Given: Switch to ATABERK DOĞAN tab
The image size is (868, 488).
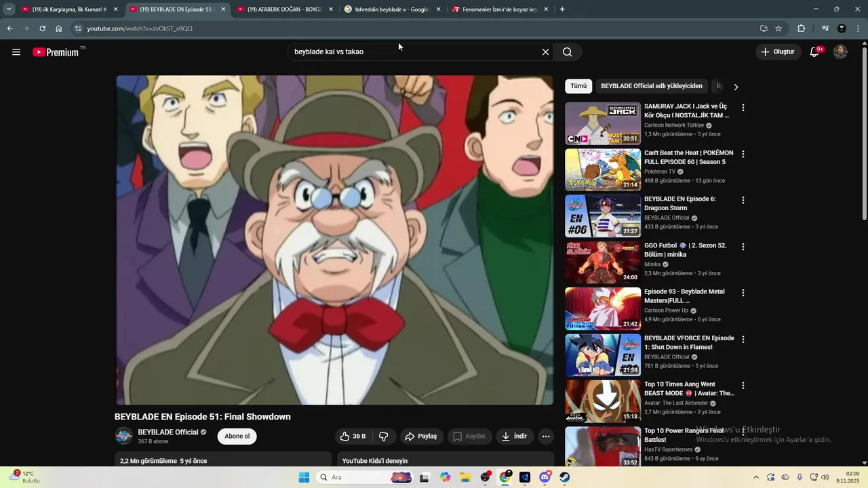Looking at the screenshot, I should tap(285, 9).
